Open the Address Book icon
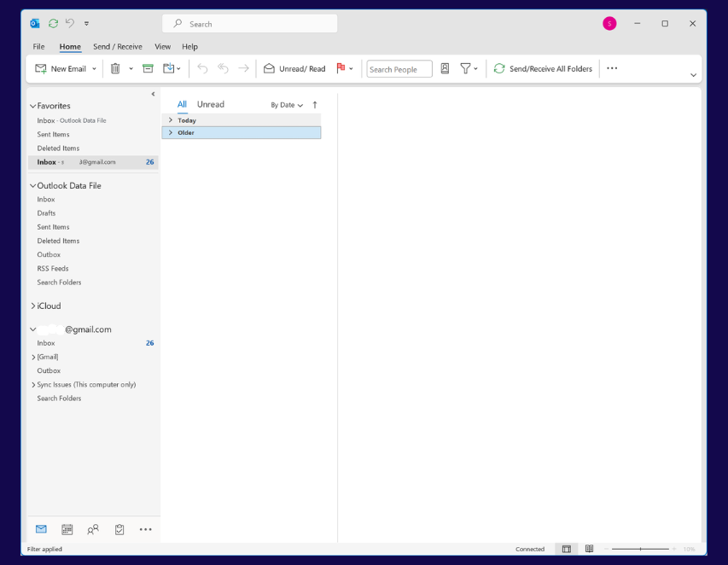 (x=445, y=69)
